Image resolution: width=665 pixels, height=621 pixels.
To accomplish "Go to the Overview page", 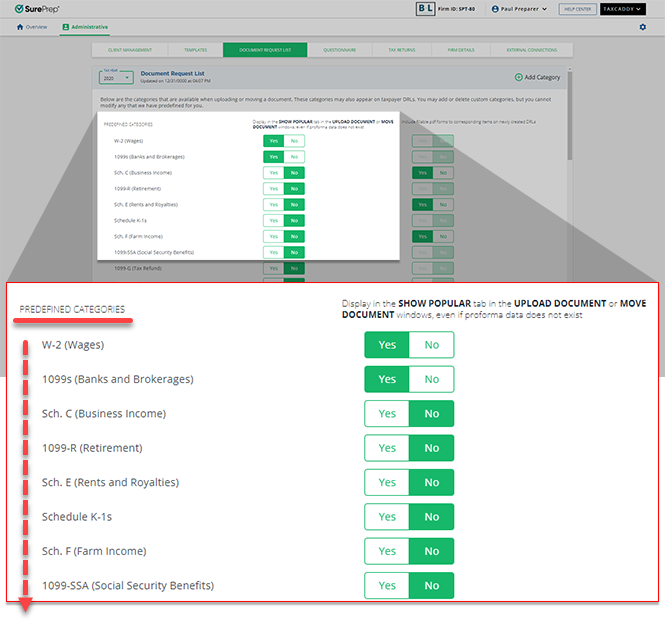I will click(x=32, y=27).
